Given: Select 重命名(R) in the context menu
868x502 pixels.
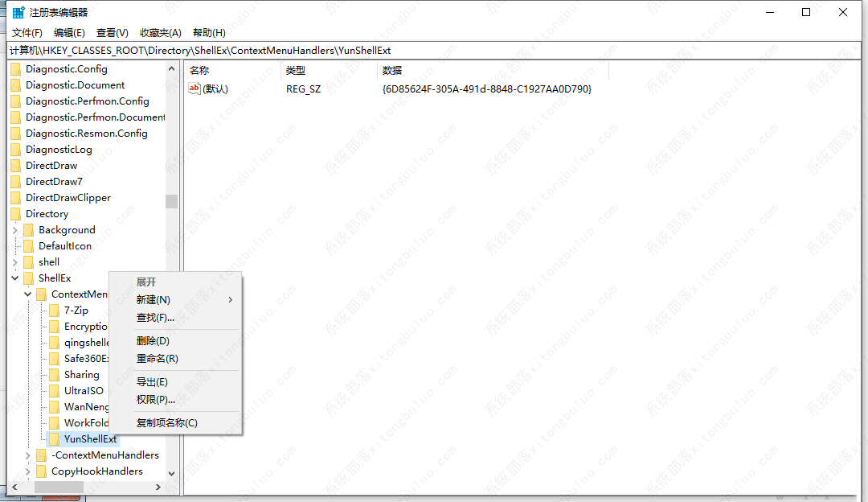Looking at the screenshot, I should 157,359.
